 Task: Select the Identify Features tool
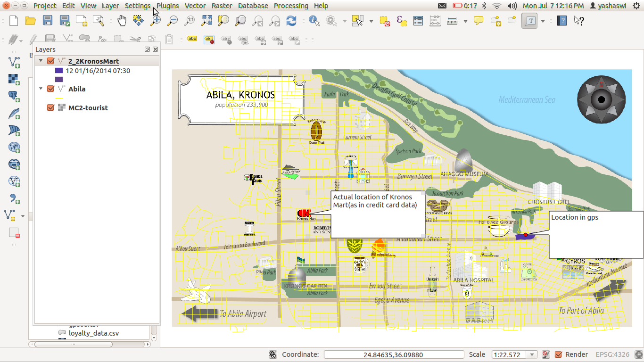tap(314, 21)
